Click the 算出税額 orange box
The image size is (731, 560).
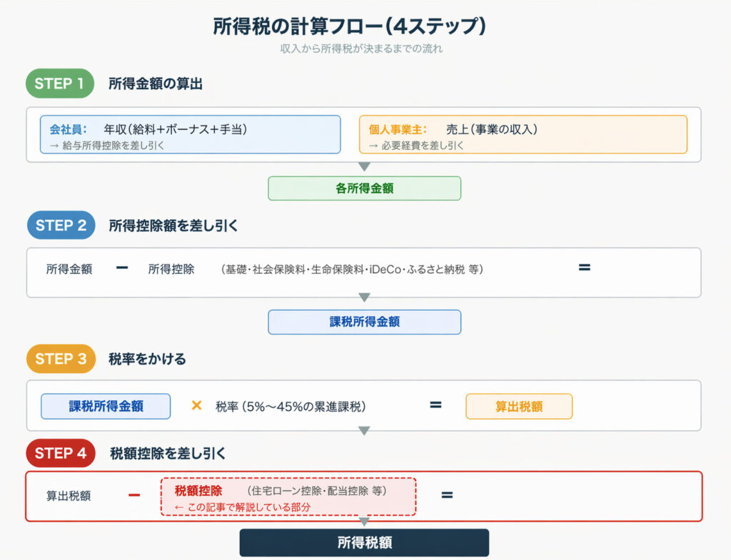coord(519,406)
